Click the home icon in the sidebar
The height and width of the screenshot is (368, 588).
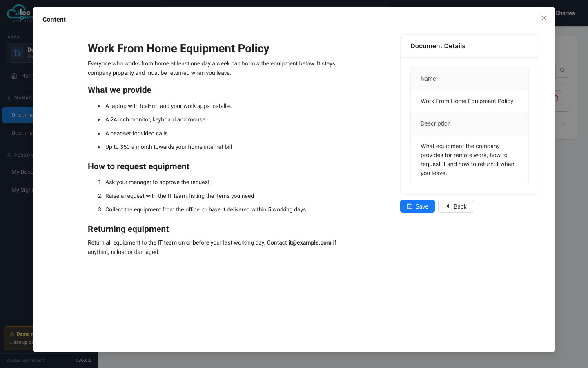coord(14,76)
